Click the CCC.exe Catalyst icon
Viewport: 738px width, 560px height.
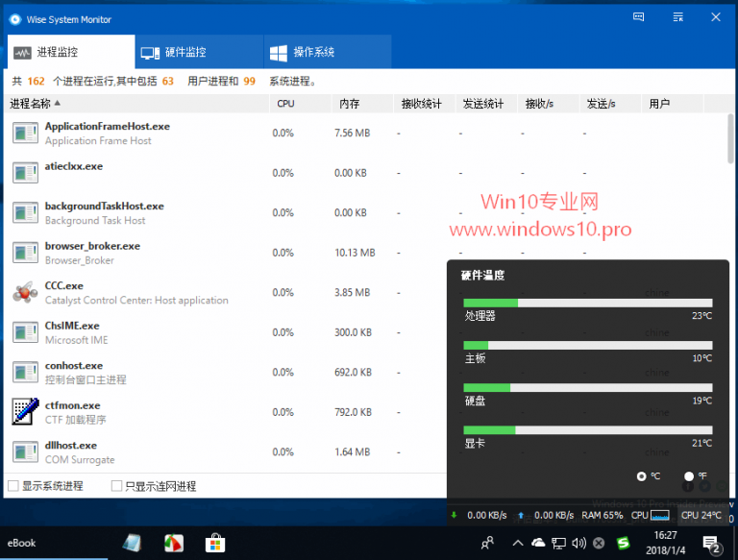pyautogui.click(x=25, y=292)
